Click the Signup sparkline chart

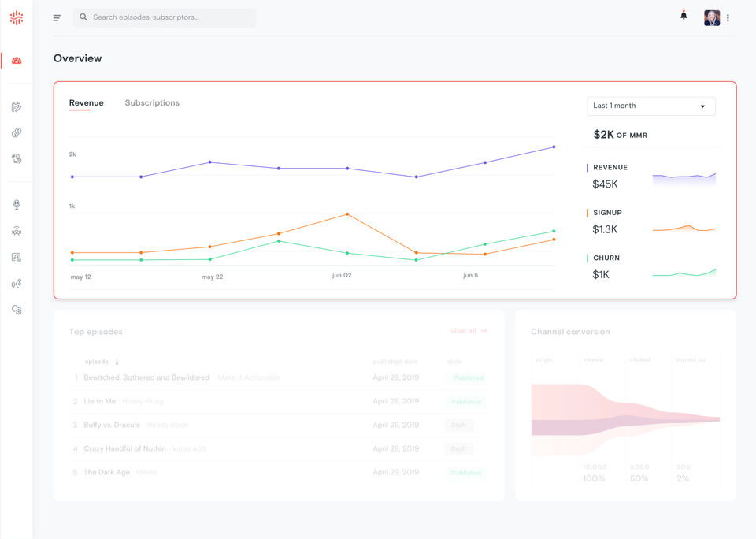[684, 229]
